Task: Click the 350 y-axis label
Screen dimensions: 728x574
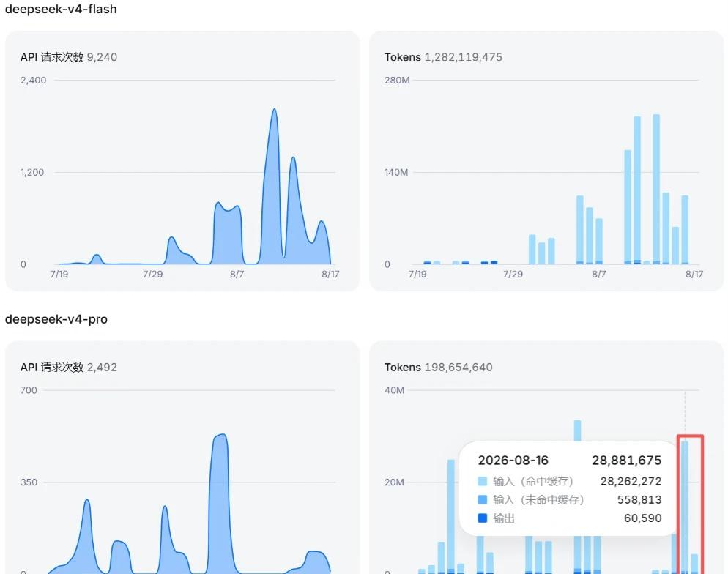Action: click(29, 482)
